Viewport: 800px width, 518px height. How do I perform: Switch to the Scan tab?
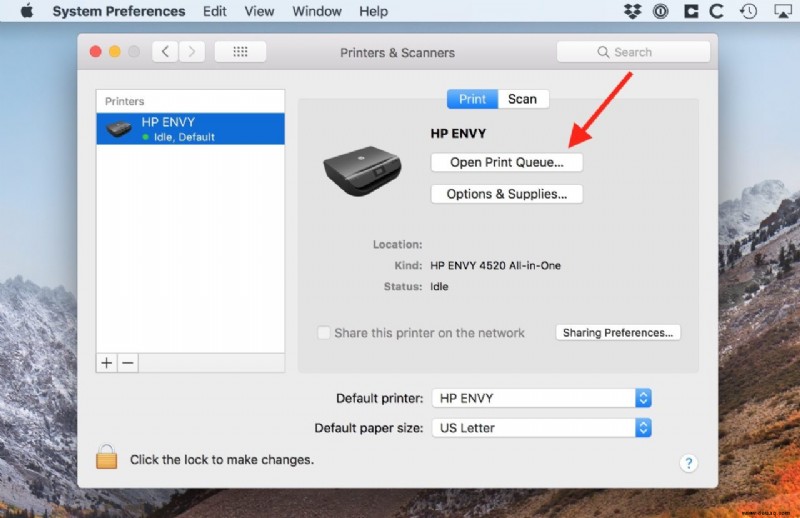(x=523, y=99)
